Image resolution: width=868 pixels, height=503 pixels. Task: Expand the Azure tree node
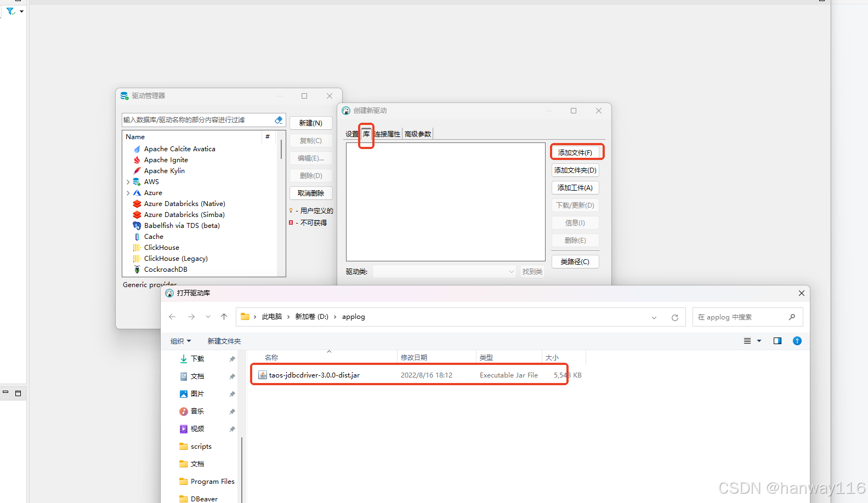128,193
